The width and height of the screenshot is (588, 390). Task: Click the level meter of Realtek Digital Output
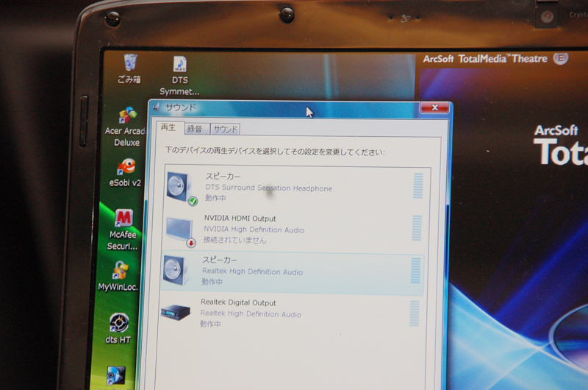[415, 313]
